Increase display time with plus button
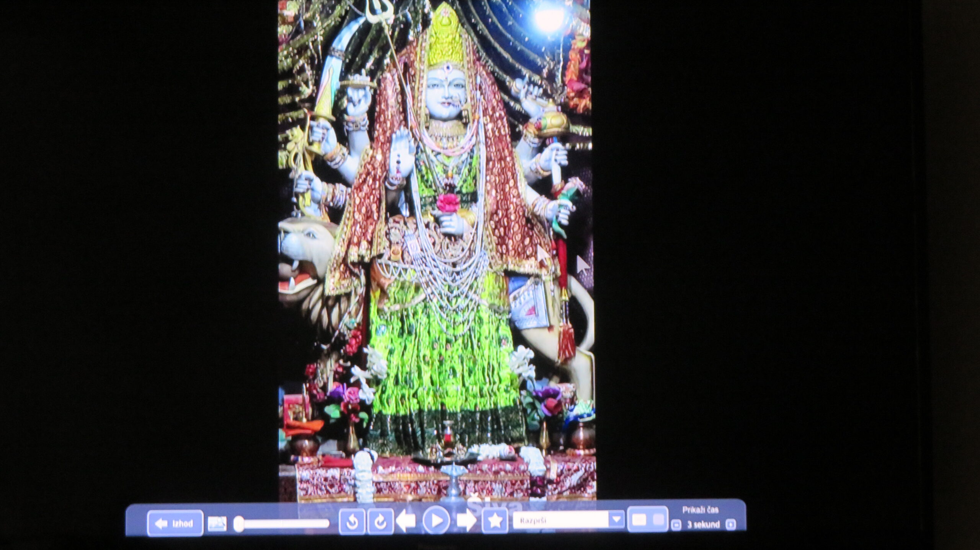Viewport: 980px width, 550px height. point(731,524)
